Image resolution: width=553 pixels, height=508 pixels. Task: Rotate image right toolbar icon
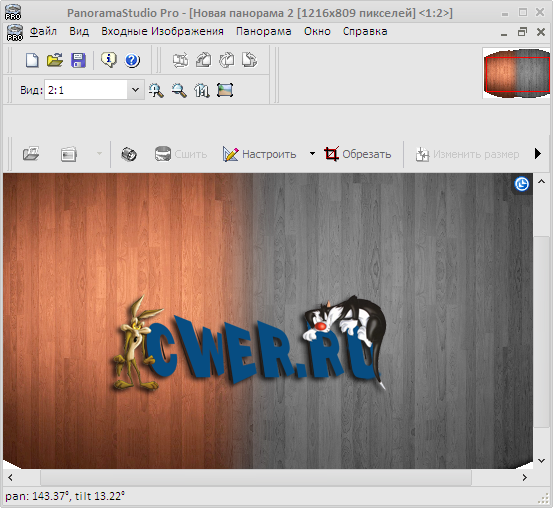pos(226,60)
